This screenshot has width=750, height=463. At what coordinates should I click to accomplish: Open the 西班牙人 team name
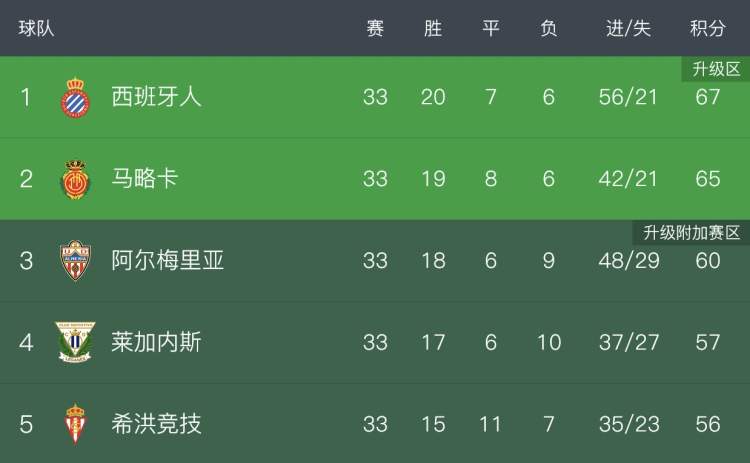point(156,97)
